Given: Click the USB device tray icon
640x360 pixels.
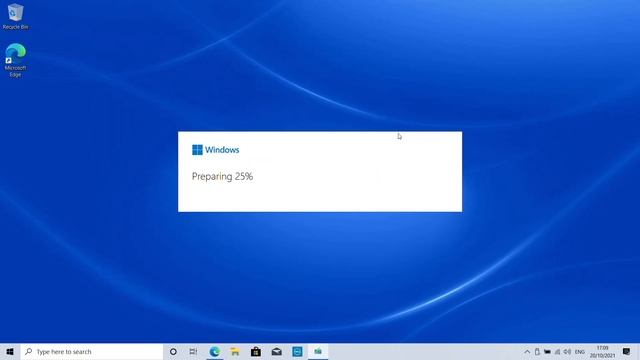Looking at the screenshot, I should 537,352.
